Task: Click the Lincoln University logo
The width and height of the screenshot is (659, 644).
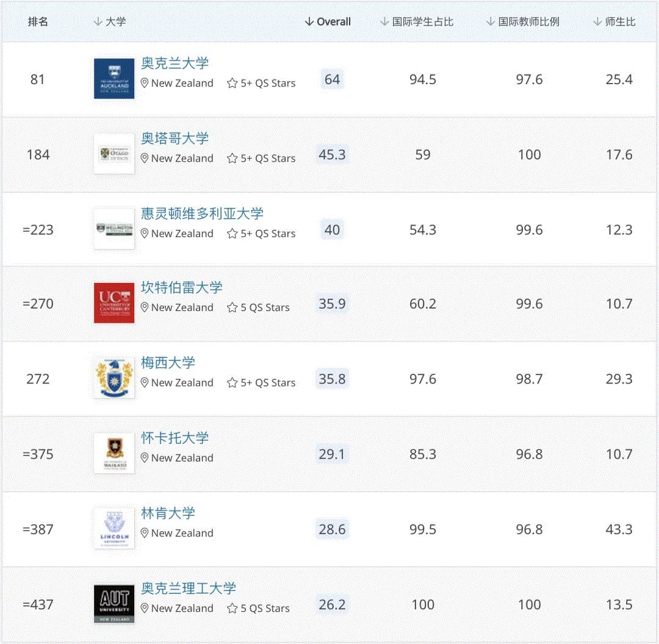Action: click(x=113, y=528)
